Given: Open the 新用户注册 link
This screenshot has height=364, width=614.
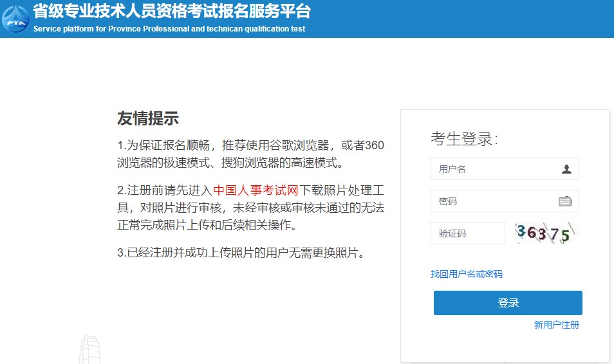Looking at the screenshot, I should point(556,325).
